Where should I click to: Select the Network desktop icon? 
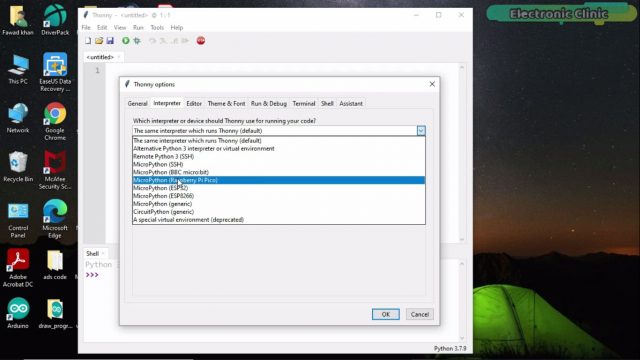pos(18,118)
